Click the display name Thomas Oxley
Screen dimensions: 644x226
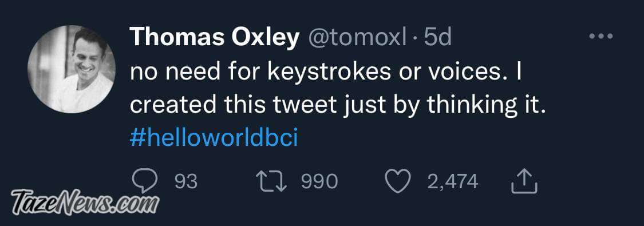215,38
